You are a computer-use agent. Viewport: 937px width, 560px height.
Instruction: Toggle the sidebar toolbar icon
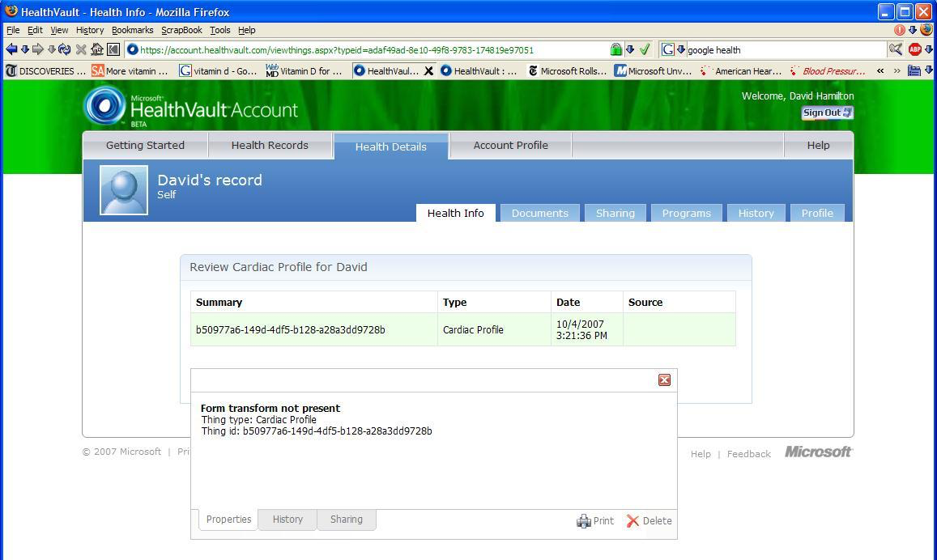[113, 49]
